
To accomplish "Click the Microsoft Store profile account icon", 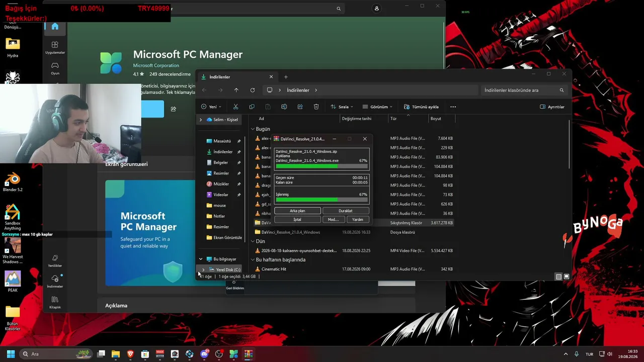I will click(376, 9).
